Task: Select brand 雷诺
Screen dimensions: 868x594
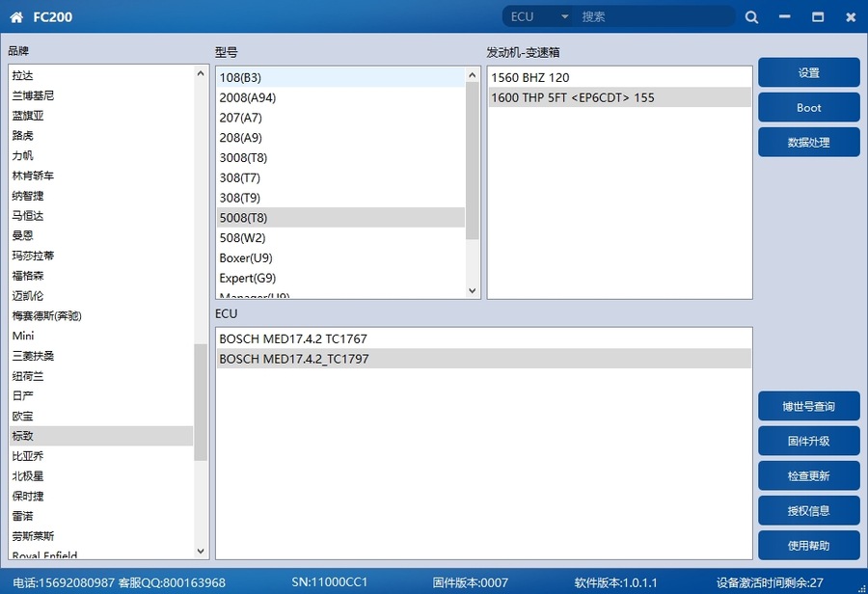Action: [101, 516]
